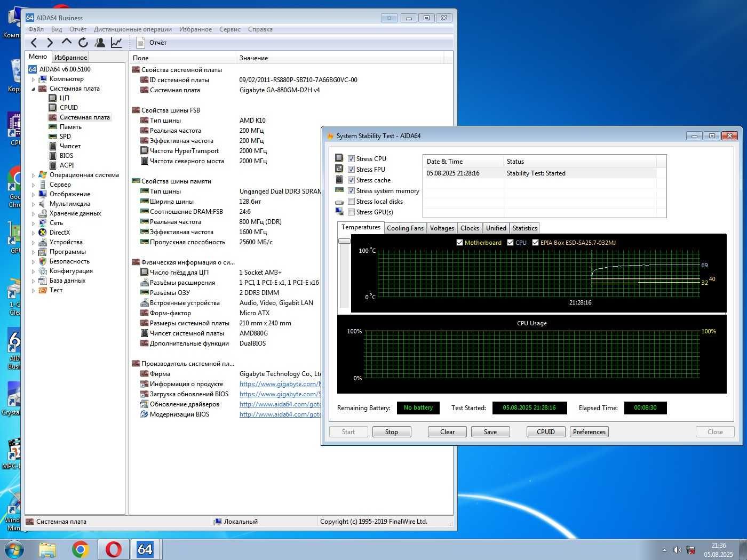Stop the stability test
This screenshot has width=747, height=560.
pos(391,432)
